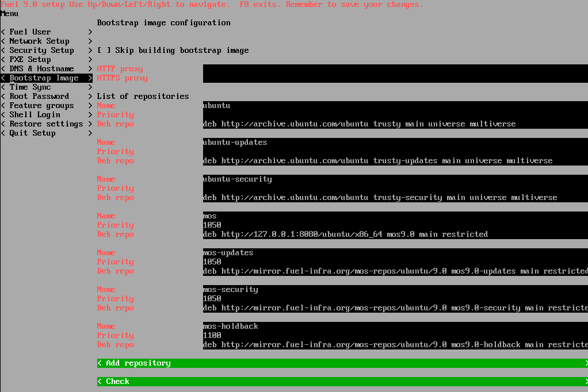Click the ubuntu-security Deb repo field
The height and width of the screenshot is (392, 588).
(x=395, y=198)
